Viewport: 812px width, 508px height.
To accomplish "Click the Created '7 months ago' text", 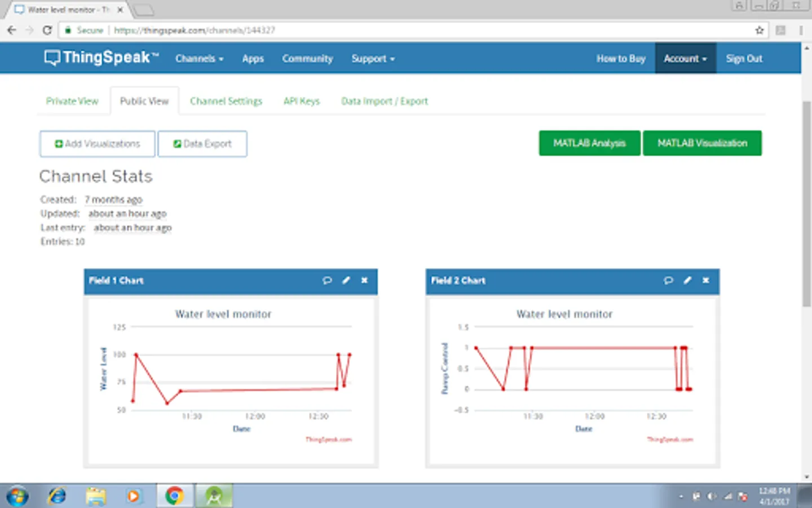I will (x=113, y=199).
